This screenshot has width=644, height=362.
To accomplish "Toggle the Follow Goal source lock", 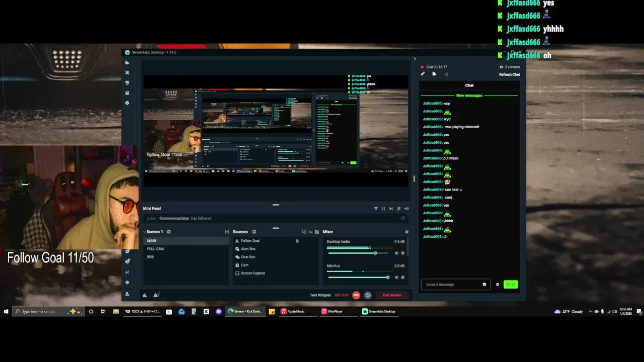I will coord(297,241).
